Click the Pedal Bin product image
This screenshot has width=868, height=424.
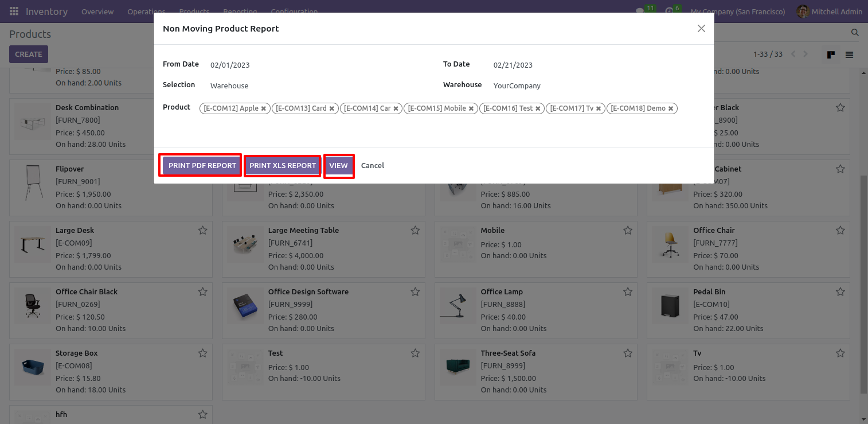coord(670,306)
